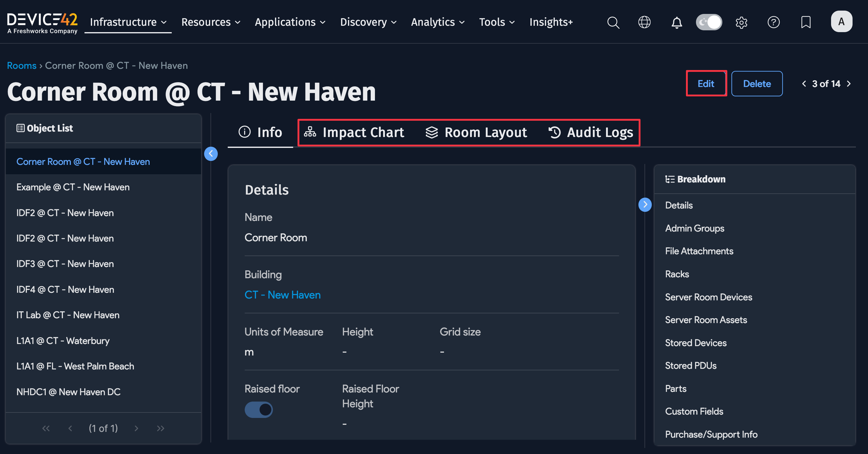The image size is (868, 454).
Task: Open the CT - New Haven building link
Action: pyautogui.click(x=282, y=295)
